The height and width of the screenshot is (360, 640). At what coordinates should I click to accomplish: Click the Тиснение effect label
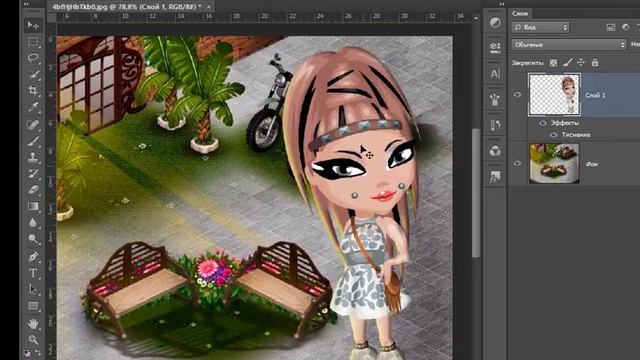point(576,135)
